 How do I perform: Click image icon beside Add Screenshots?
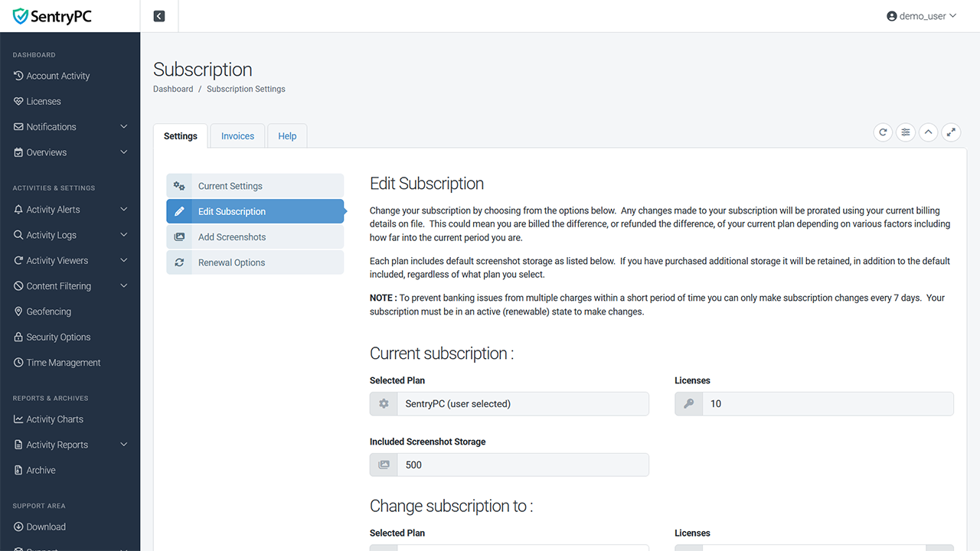[x=179, y=237]
